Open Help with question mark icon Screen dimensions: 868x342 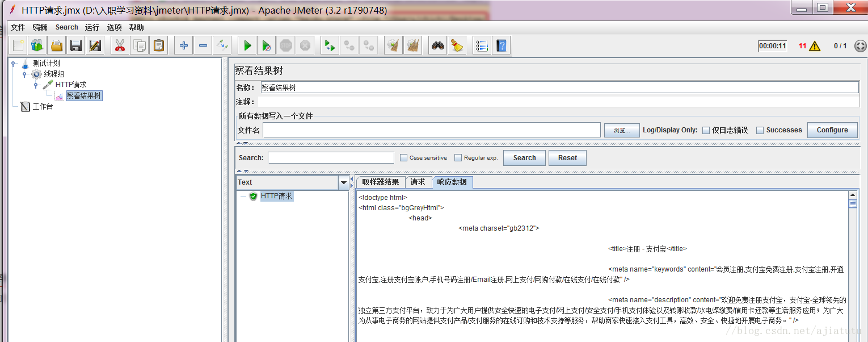501,45
